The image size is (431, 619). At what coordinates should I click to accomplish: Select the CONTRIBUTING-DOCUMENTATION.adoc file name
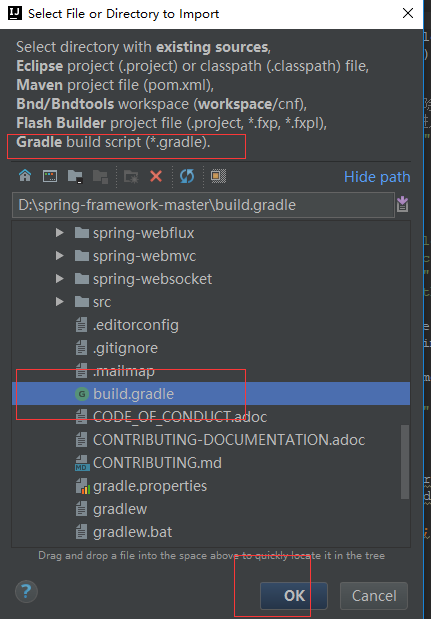click(229, 440)
